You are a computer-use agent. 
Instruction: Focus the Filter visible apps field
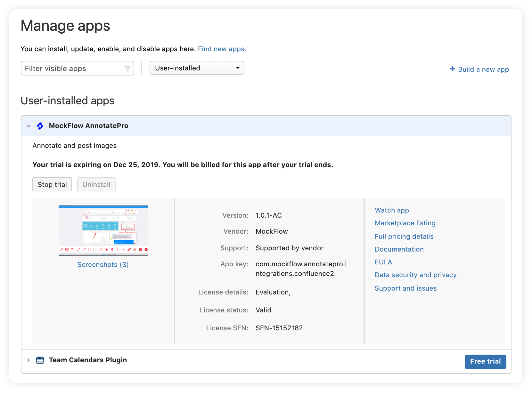78,68
